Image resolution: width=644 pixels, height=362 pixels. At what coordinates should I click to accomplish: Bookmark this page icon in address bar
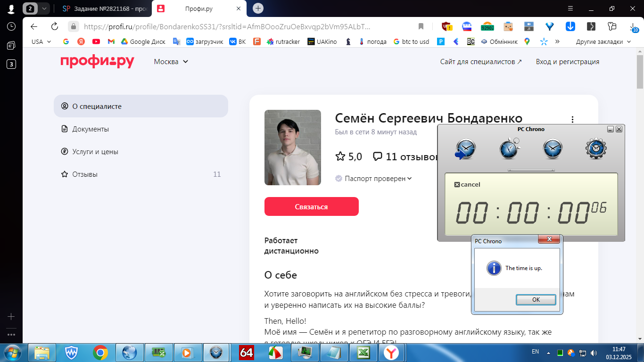tap(421, 26)
